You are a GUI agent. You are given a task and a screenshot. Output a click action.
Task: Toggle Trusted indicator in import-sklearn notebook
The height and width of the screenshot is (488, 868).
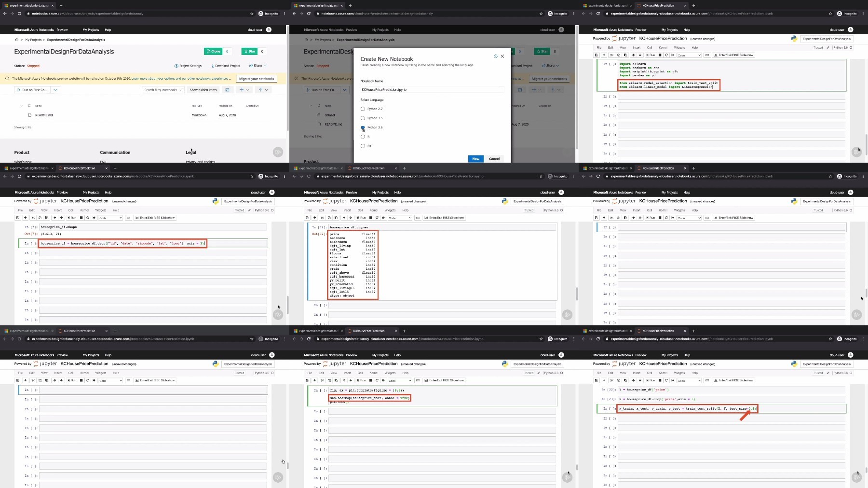[x=818, y=47]
